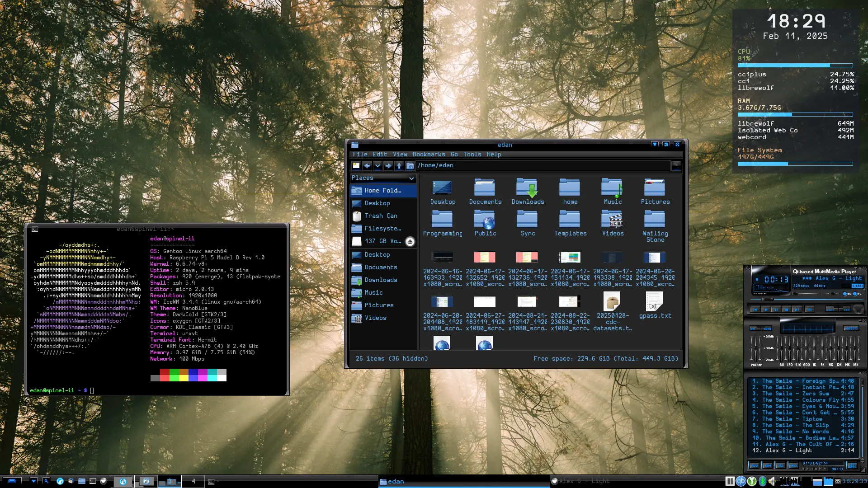Expand the Places side panel dropdown
868x488 pixels.
coord(411,178)
